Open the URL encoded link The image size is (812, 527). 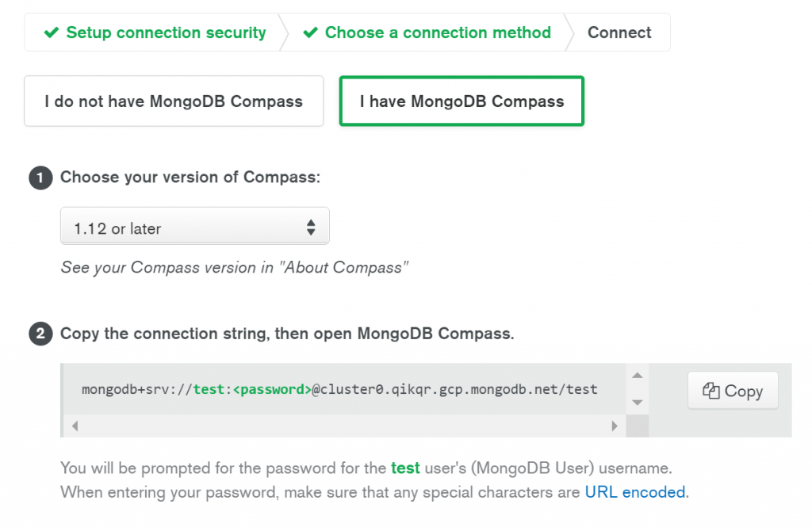[635, 492]
